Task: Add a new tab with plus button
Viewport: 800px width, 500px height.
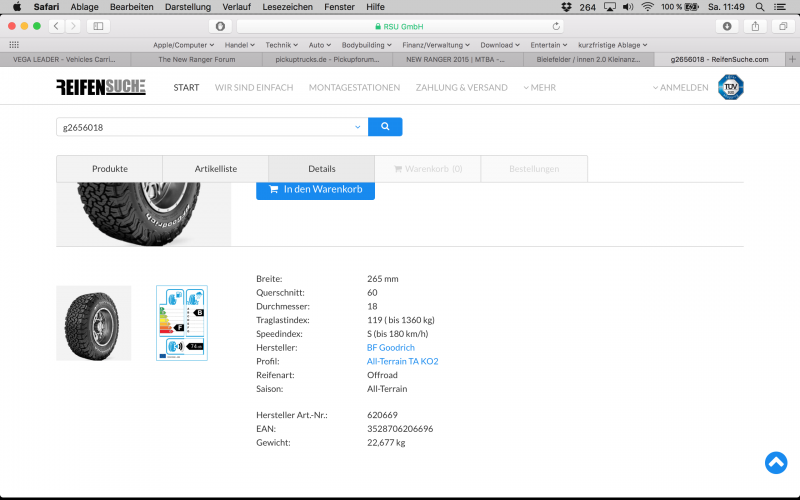Action: pyautogui.click(x=792, y=59)
